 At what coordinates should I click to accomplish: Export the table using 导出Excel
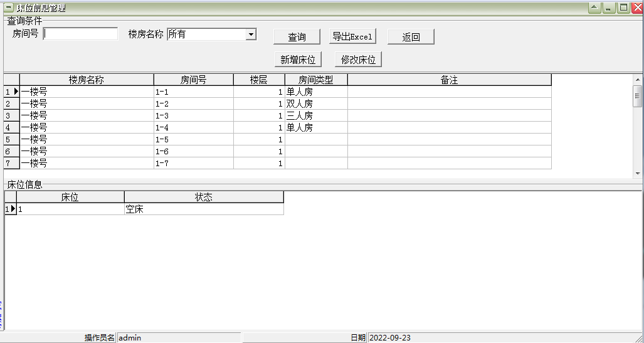tap(353, 36)
